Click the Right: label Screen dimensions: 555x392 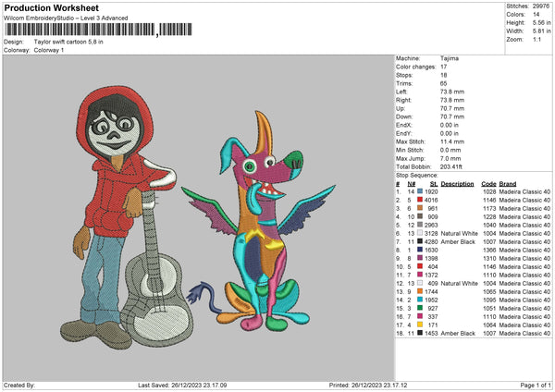tap(403, 100)
